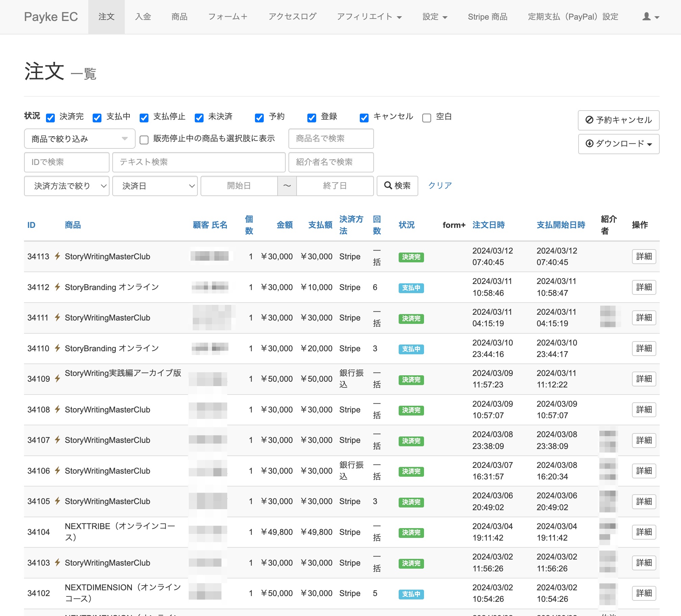The width and height of the screenshot is (681, 616).
Task: Uncheck the 未決済 status checkbox
Action: point(199,118)
